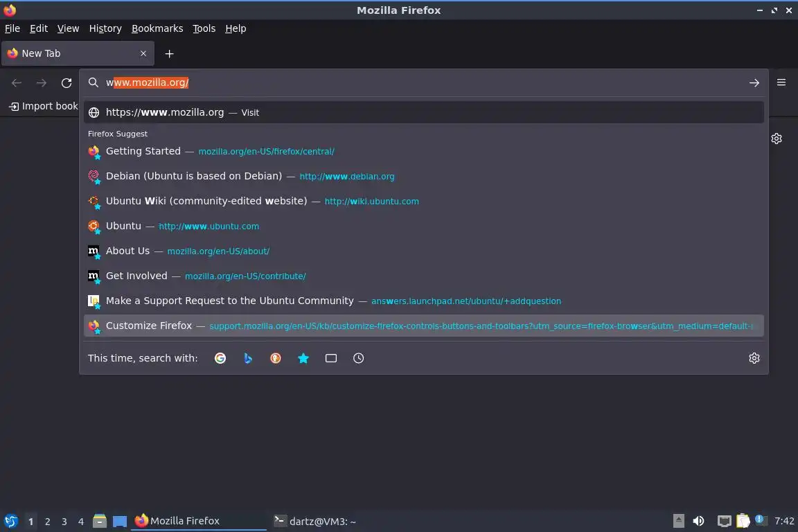Viewport: 798px width, 532px height.
Task: Open the Ubuntu www.ubuntu.com suggestion
Action: tap(423, 226)
